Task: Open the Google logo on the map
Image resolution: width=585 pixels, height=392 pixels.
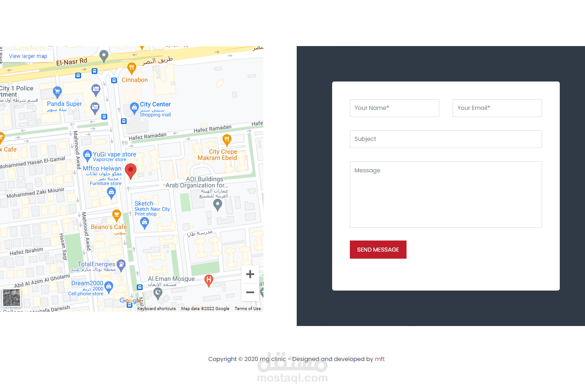Action: click(131, 301)
